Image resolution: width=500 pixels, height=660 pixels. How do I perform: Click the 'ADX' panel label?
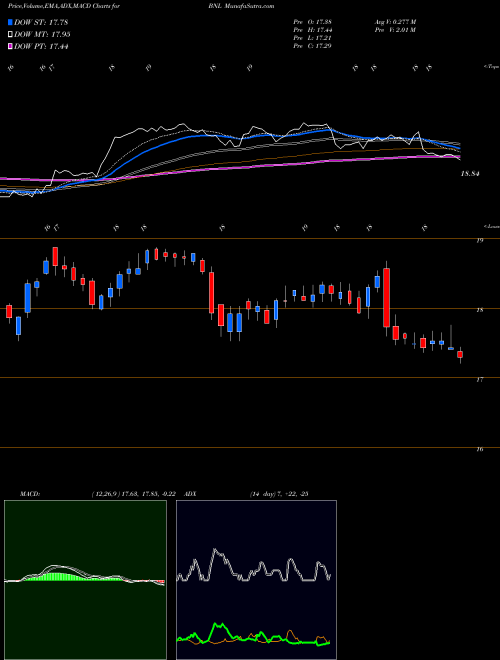coord(191,494)
